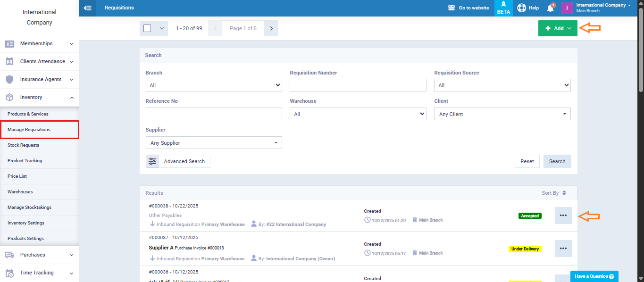
Task: Open Help lifebuoy icon
Action: 522,8
